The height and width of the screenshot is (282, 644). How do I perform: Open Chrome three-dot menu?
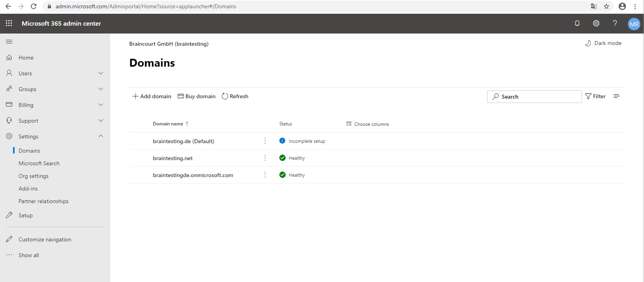pyautogui.click(x=635, y=6)
